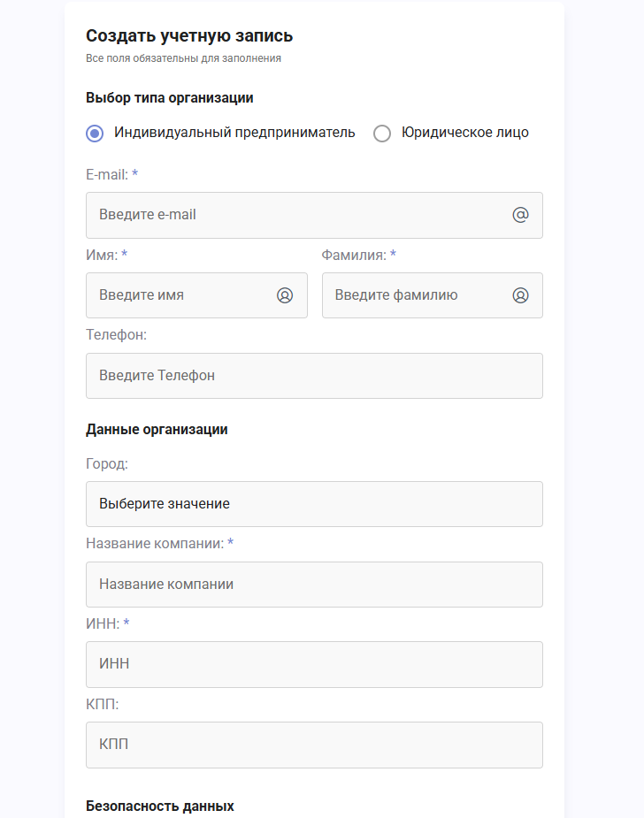The width and height of the screenshot is (644, 818).
Task: Focus the Введите фамилию field
Action: pos(432,295)
